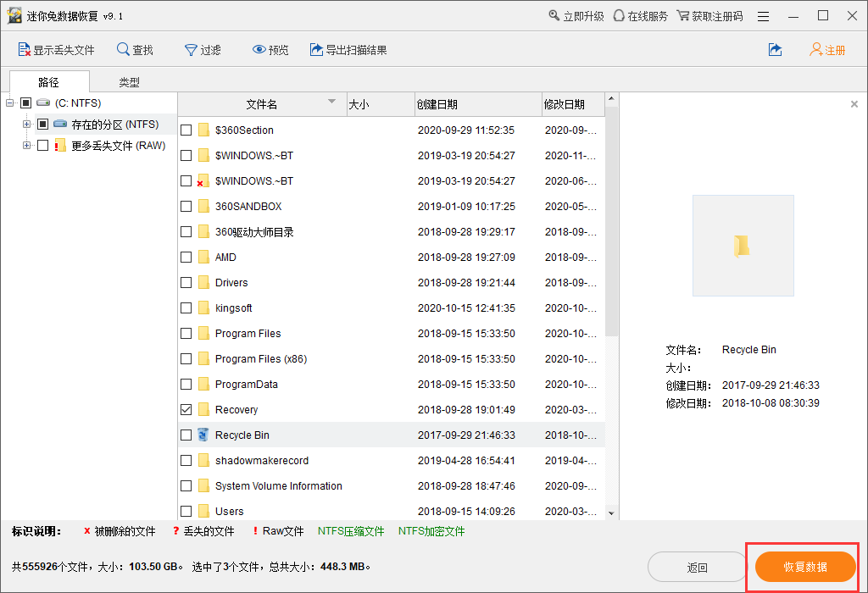This screenshot has height=593, width=868.
Task: Tick the Recycle Bin checkbox
Action: coord(186,435)
